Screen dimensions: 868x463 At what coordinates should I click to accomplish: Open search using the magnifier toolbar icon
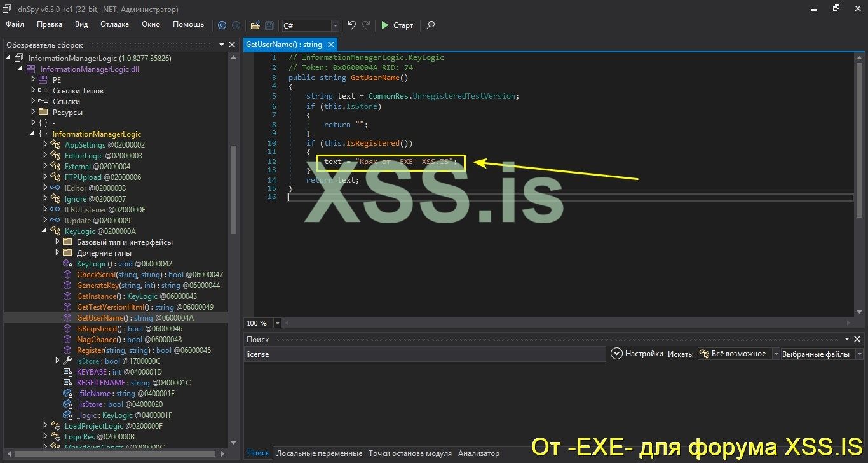[430, 25]
